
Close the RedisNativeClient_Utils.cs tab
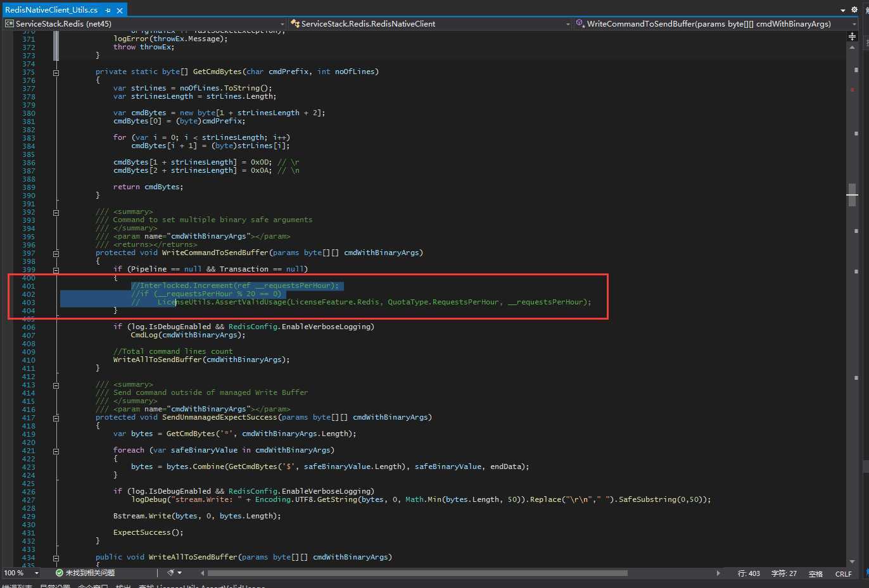tap(120, 10)
